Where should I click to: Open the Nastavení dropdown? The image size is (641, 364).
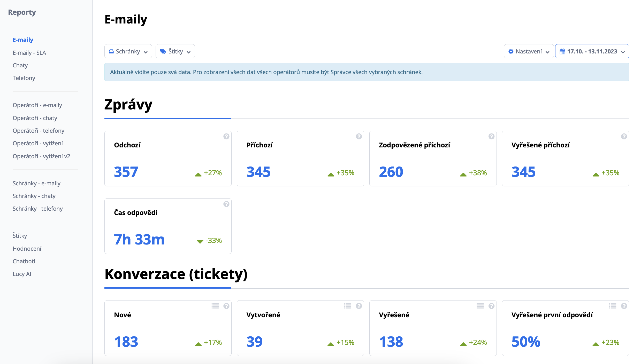[x=529, y=51]
